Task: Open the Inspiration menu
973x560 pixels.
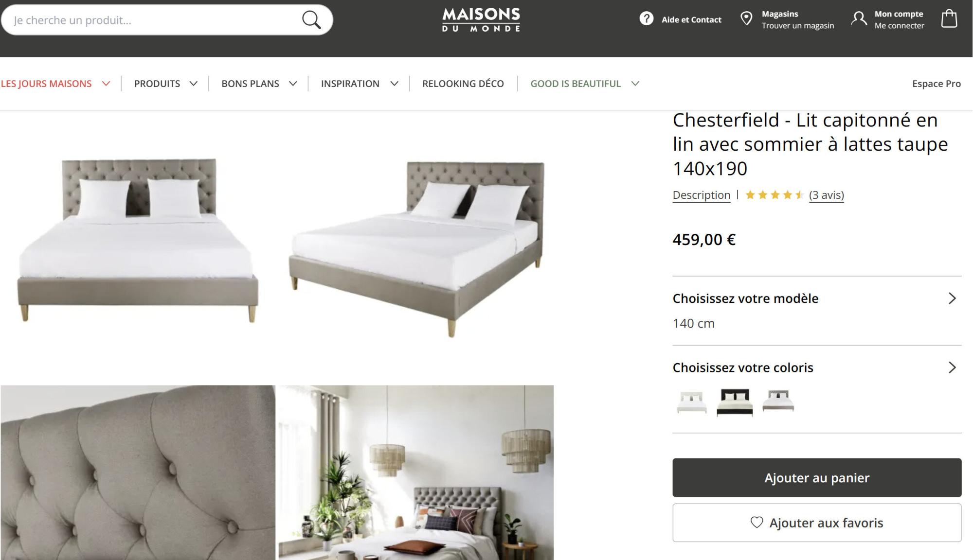Action: (360, 84)
